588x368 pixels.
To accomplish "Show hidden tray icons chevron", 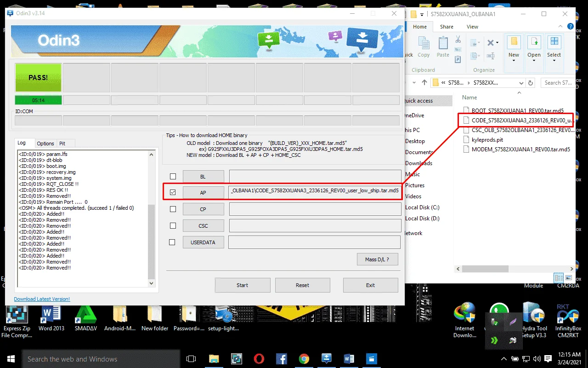I will coord(504,359).
